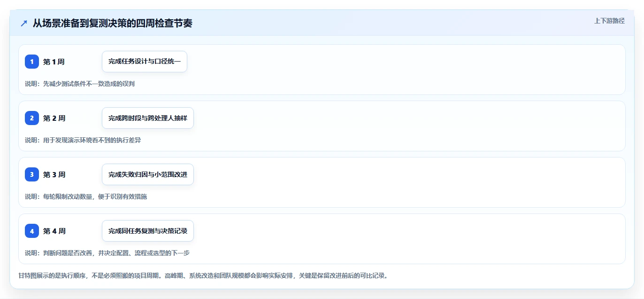
Task: Click the number 2 step badge
Action: point(32,118)
